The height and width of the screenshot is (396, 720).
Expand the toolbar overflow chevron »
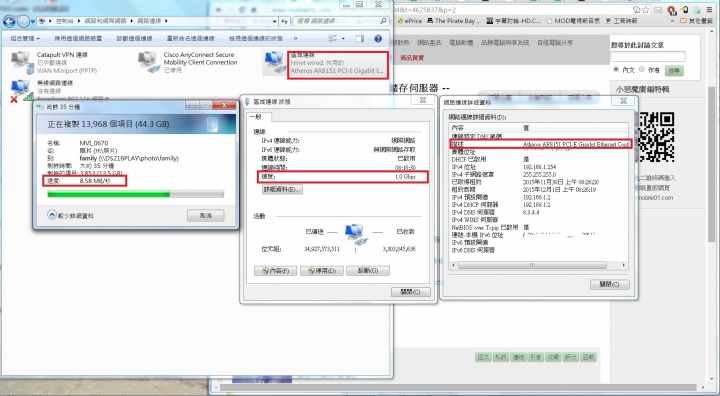click(295, 39)
